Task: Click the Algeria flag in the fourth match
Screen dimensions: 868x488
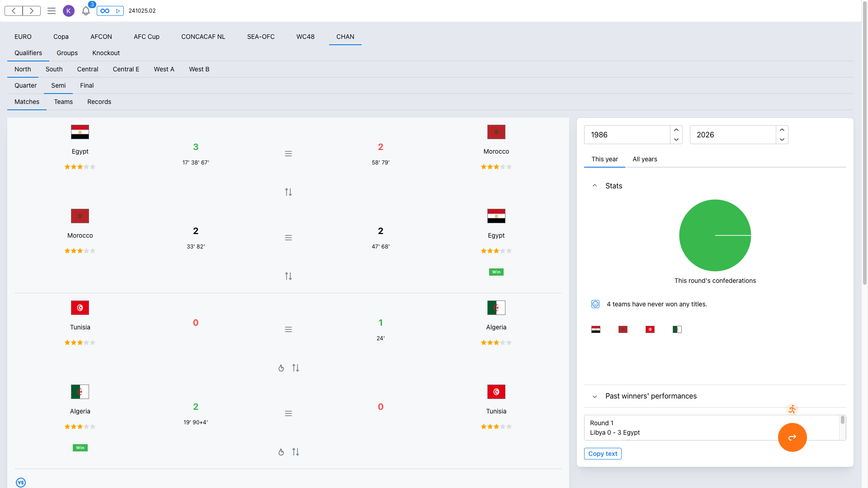Action: 80,392
